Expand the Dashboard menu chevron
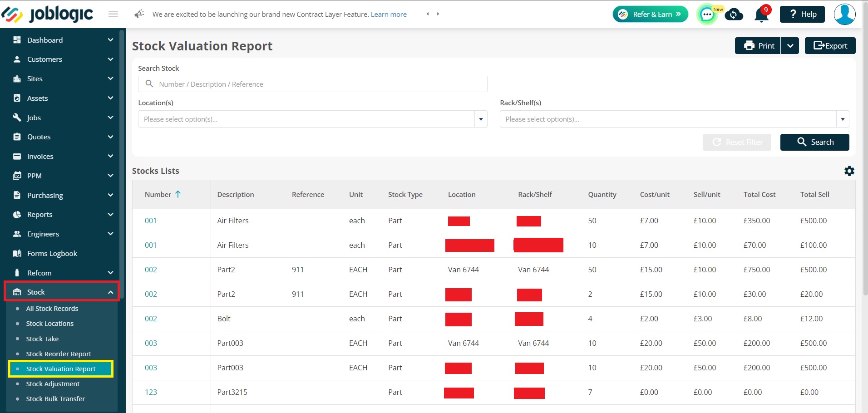Viewport: 868px width, 413px height. pos(110,40)
